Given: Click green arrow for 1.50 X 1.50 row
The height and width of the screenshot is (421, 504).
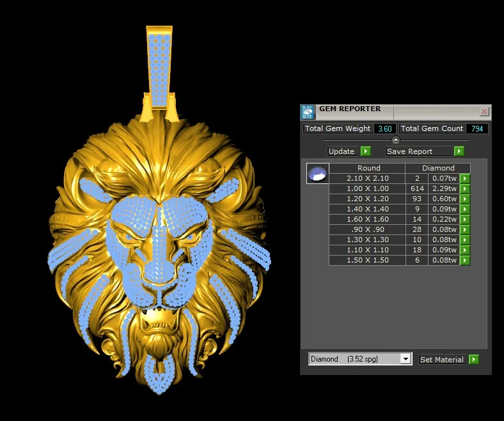Looking at the screenshot, I should 465,261.
